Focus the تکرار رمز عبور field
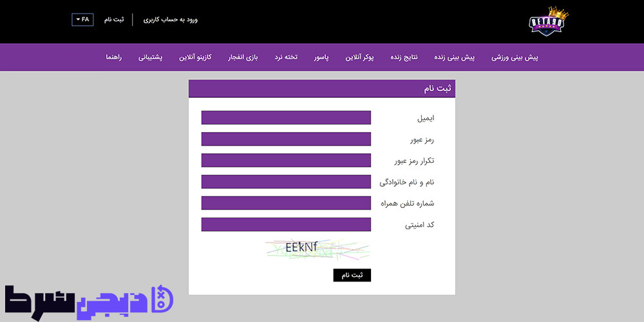 [287, 160]
